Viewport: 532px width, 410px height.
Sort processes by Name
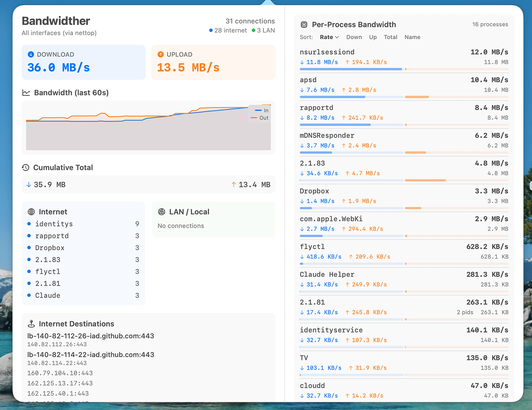412,37
